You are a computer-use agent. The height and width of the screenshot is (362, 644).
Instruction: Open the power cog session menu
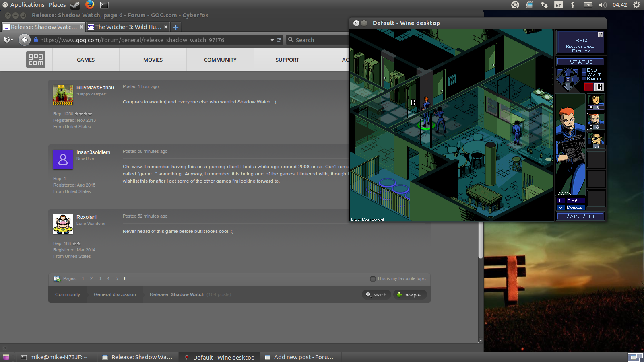(636, 5)
